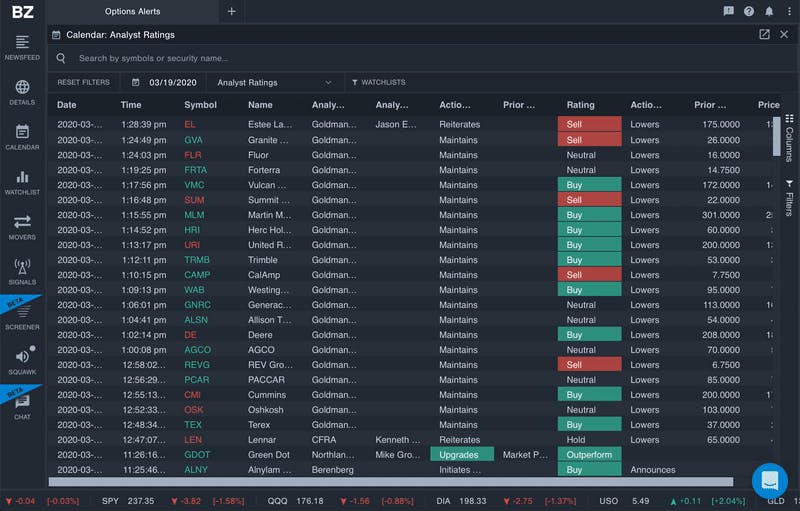Click the vertical scrollbar thumb
800x511 pixels.
click(x=777, y=136)
